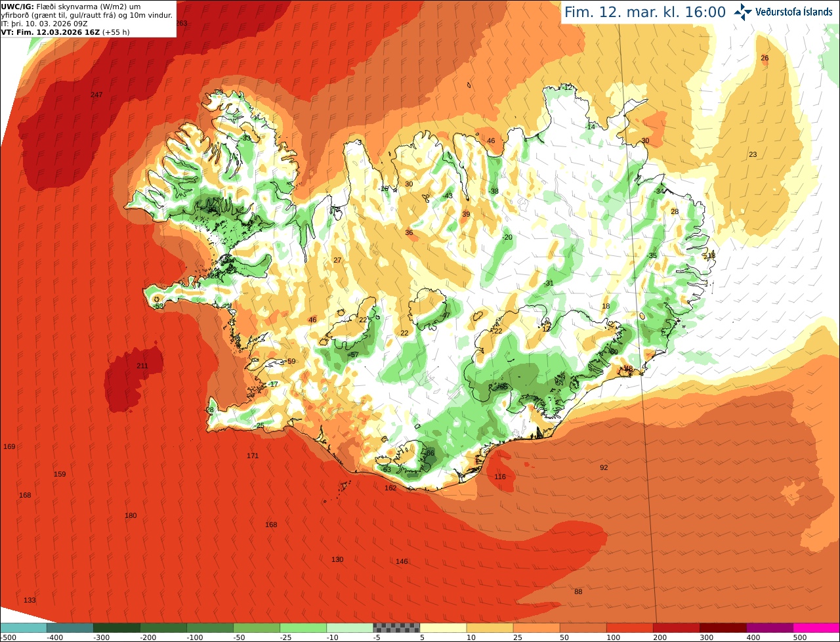Click the map value 247 over the northwest sea
Screen dimensions: 840x642
click(x=96, y=95)
